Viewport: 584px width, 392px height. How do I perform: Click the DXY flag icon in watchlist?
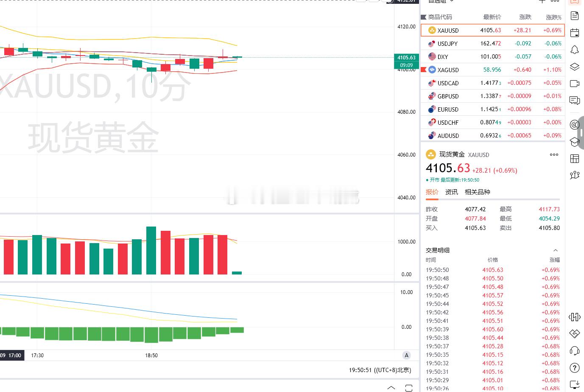click(432, 56)
